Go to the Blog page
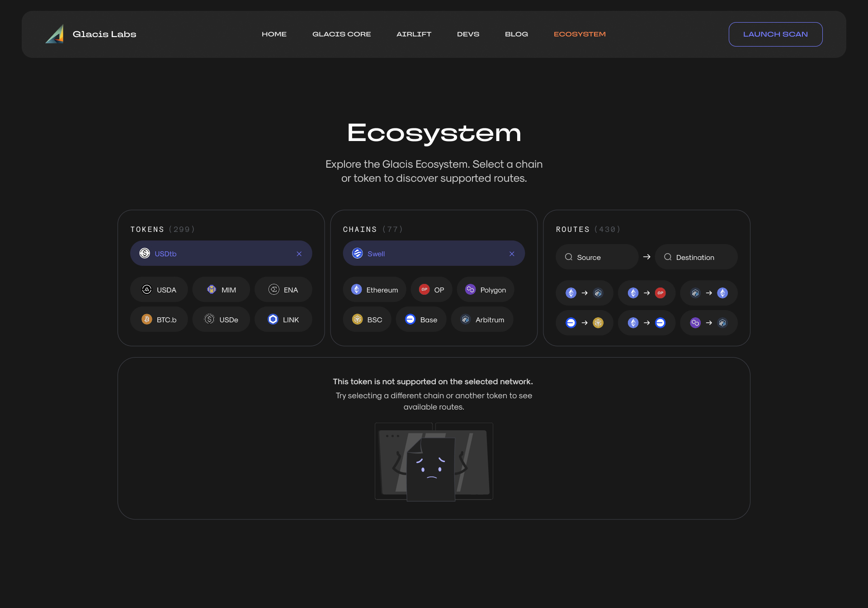The image size is (868, 608). point(516,34)
